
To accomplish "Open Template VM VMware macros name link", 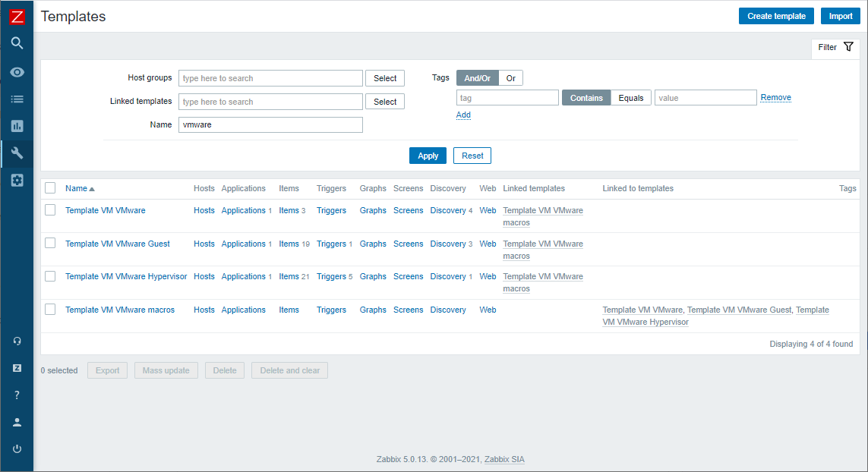I will [119, 310].
